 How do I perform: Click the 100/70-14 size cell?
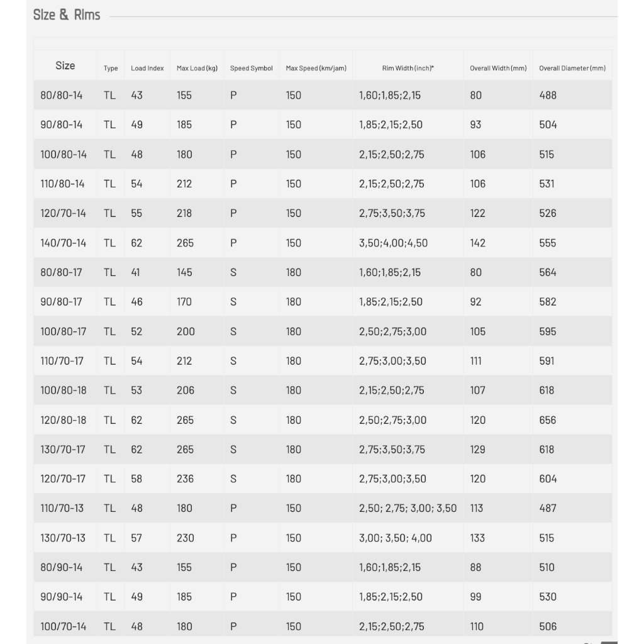point(64,626)
